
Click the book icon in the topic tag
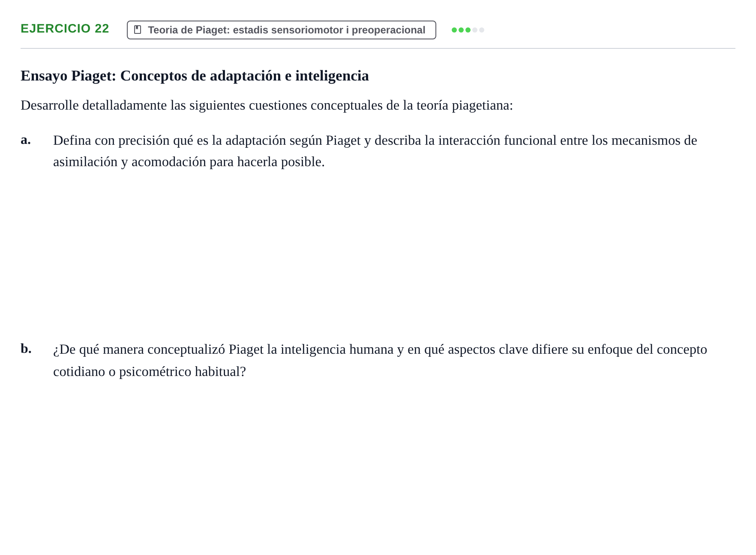click(138, 30)
